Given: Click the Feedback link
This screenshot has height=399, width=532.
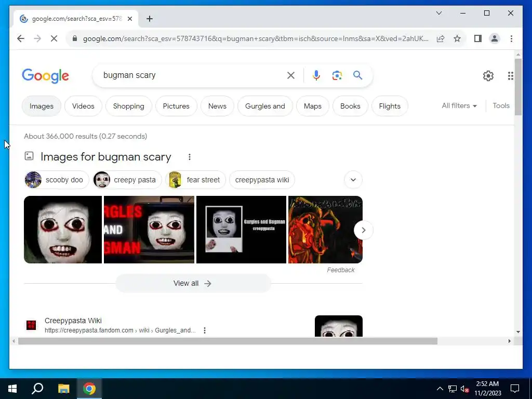Looking at the screenshot, I should [x=341, y=270].
